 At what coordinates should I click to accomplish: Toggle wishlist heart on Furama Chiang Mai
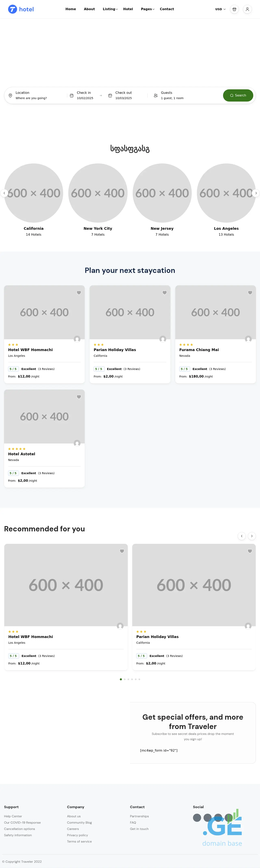[x=250, y=293]
